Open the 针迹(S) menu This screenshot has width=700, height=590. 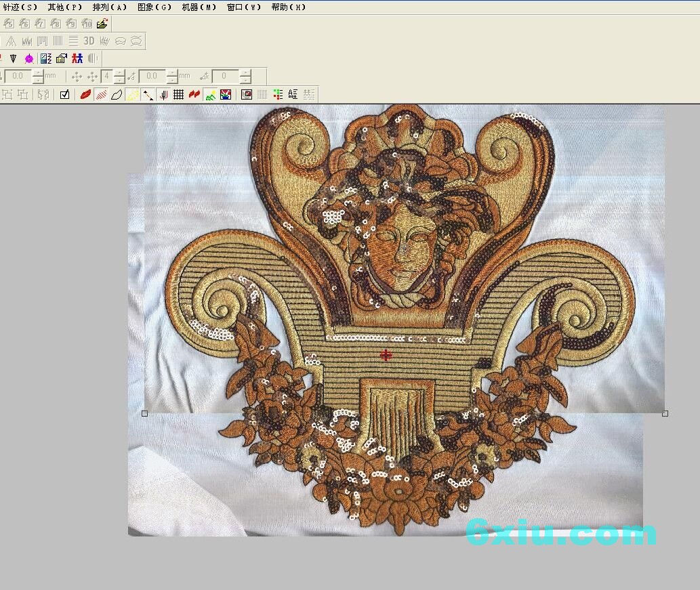20,7
